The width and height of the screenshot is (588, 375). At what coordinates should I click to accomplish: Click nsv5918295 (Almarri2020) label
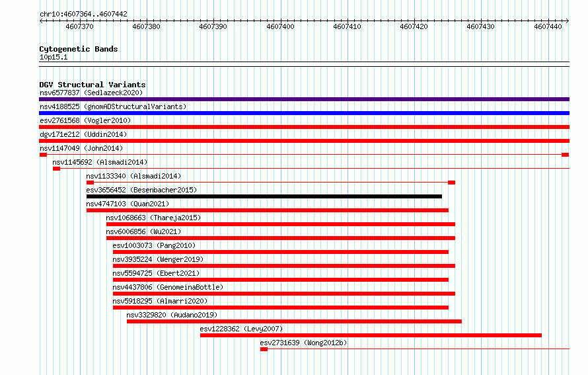click(160, 301)
